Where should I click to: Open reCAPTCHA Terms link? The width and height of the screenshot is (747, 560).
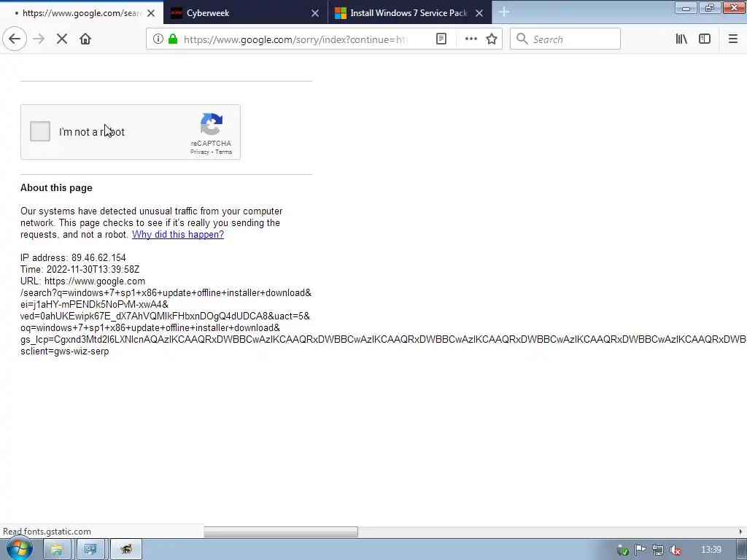point(223,152)
